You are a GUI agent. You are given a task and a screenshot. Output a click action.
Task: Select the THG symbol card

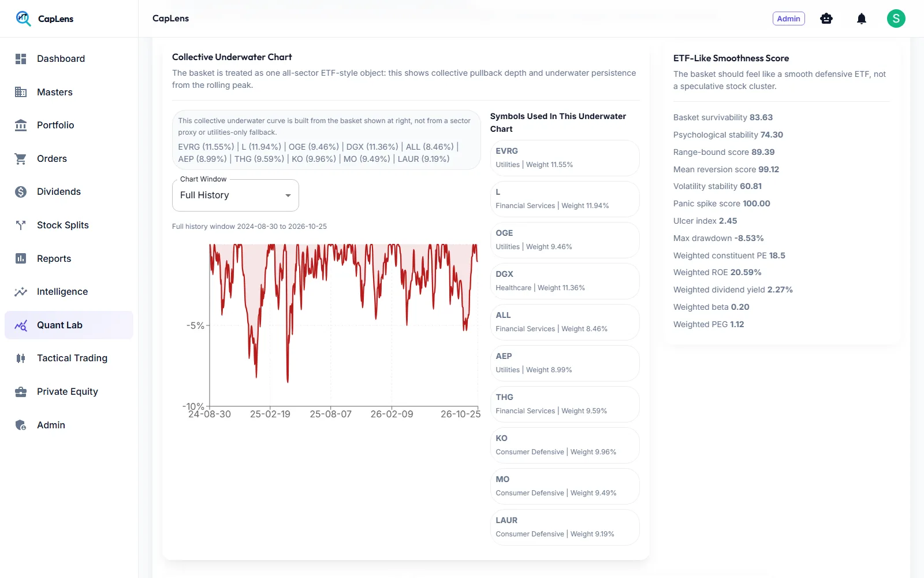(565, 404)
